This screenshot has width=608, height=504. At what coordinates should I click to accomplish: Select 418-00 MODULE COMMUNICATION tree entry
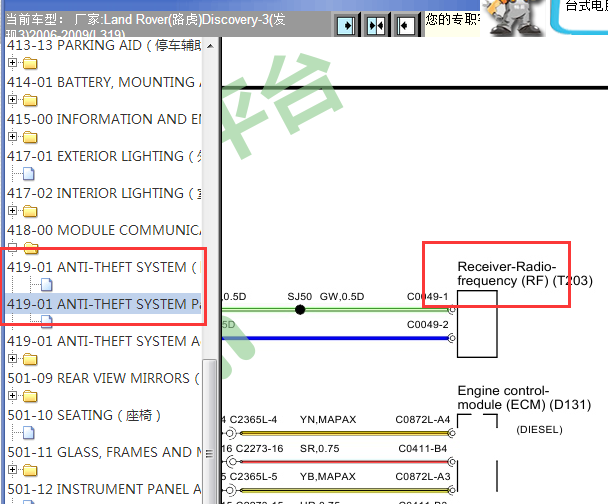(x=104, y=230)
